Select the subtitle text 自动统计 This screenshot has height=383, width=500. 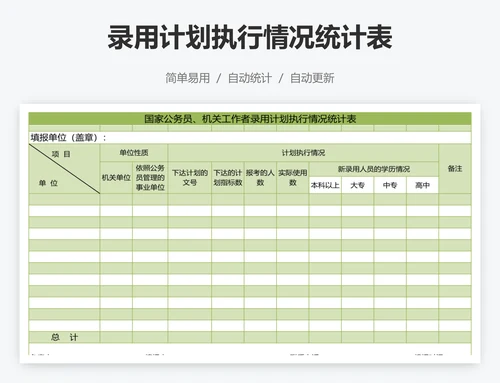tap(250, 78)
